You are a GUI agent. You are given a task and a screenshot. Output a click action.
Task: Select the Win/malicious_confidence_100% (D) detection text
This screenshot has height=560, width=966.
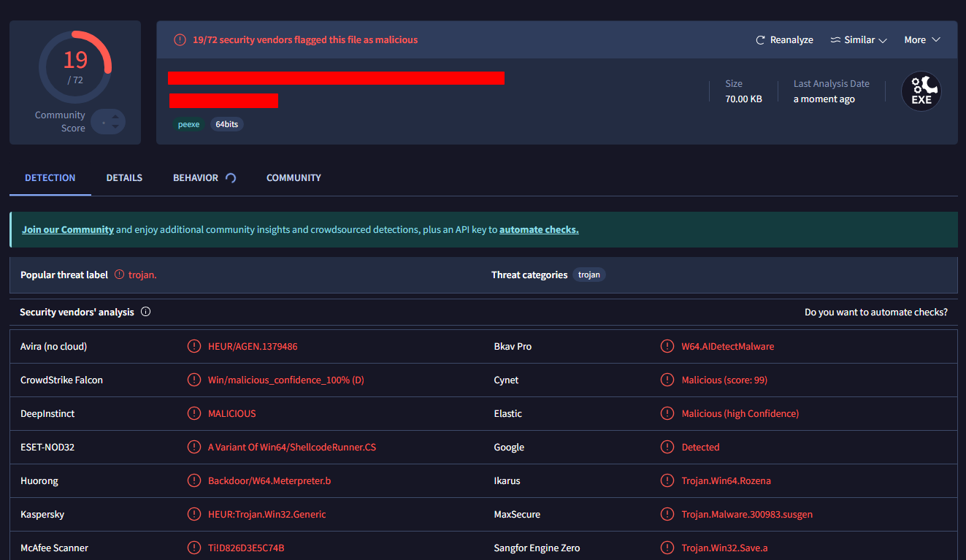point(286,380)
